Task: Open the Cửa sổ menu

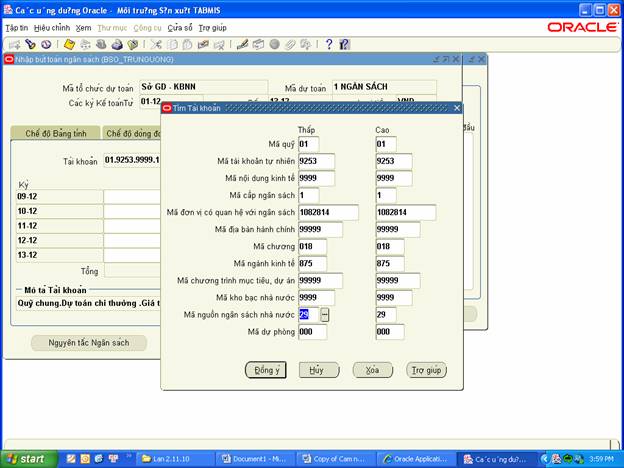Action: [180, 28]
